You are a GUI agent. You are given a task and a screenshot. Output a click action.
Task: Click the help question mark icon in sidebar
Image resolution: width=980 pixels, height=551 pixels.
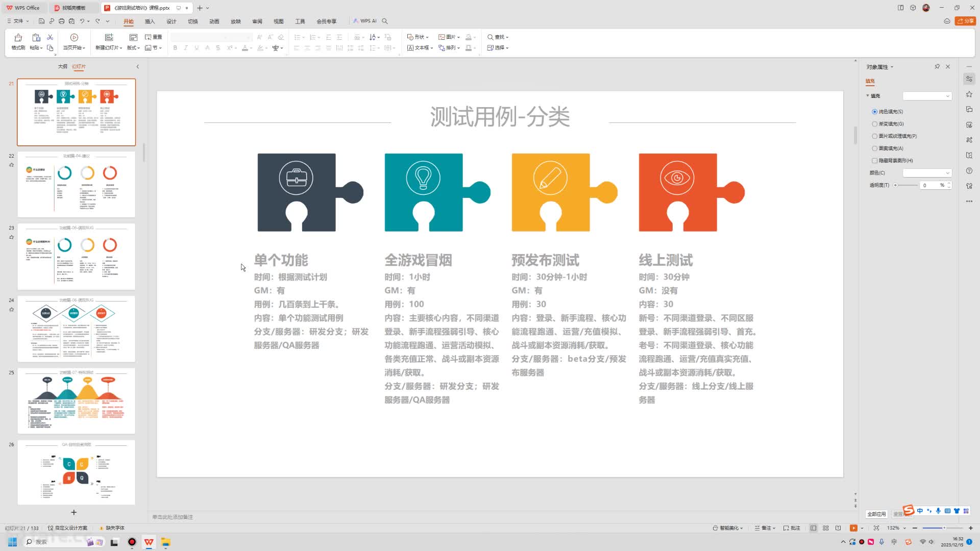(969, 171)
